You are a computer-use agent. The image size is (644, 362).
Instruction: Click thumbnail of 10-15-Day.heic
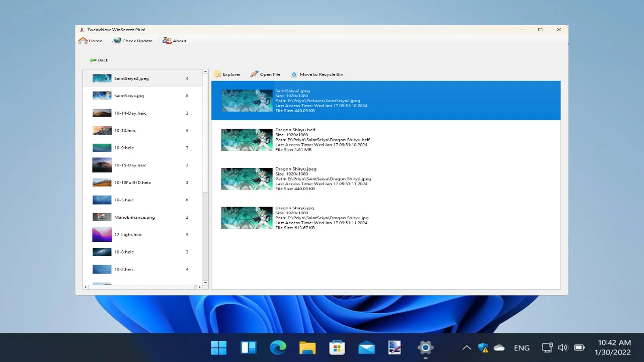click(x=102, y=165)
